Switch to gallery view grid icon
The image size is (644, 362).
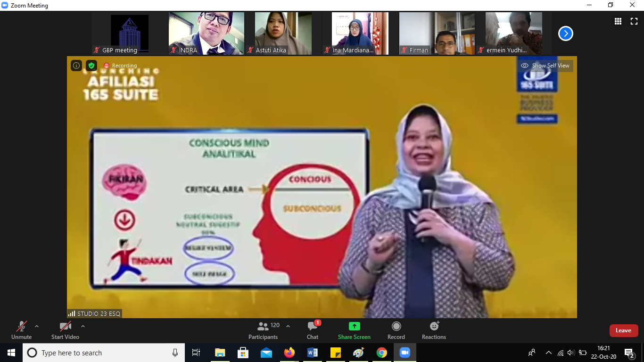coord(618,21)
